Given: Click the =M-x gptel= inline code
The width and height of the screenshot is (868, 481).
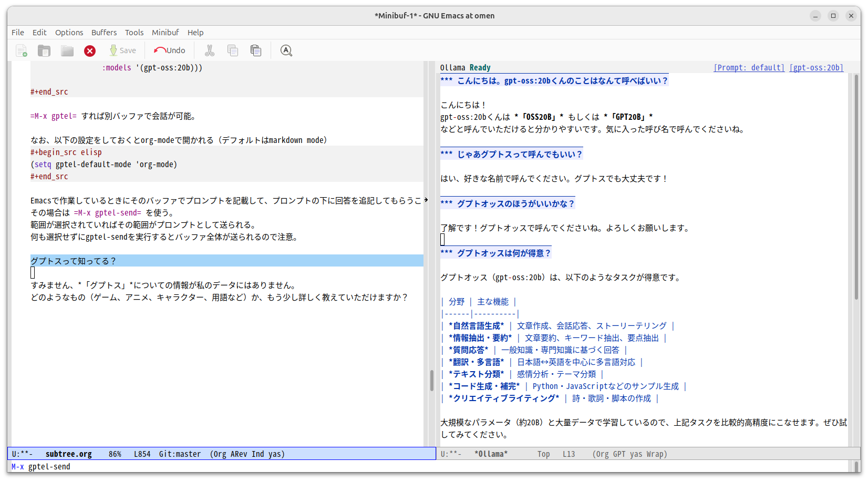Looking at the screenshot, I should (54, 116).
